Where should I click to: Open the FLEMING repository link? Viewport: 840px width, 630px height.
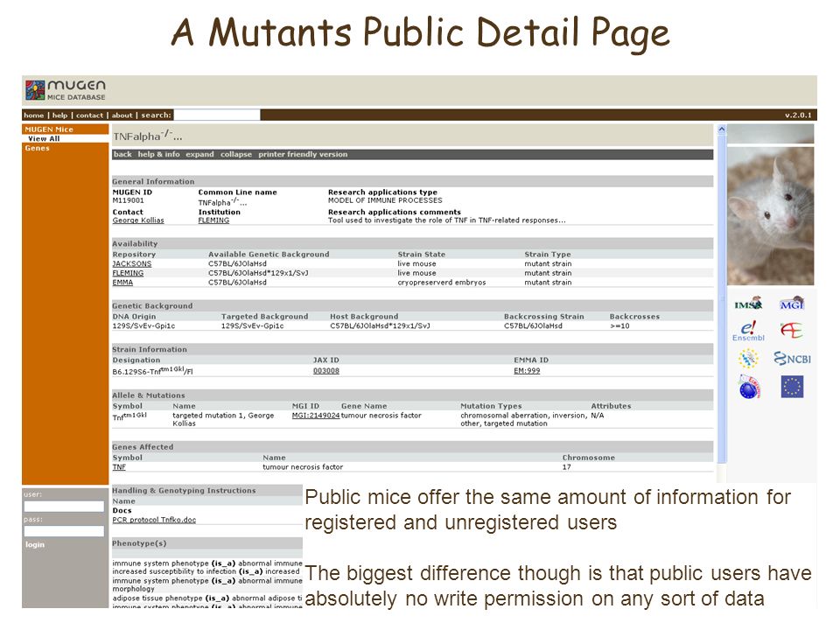(128, 273)
